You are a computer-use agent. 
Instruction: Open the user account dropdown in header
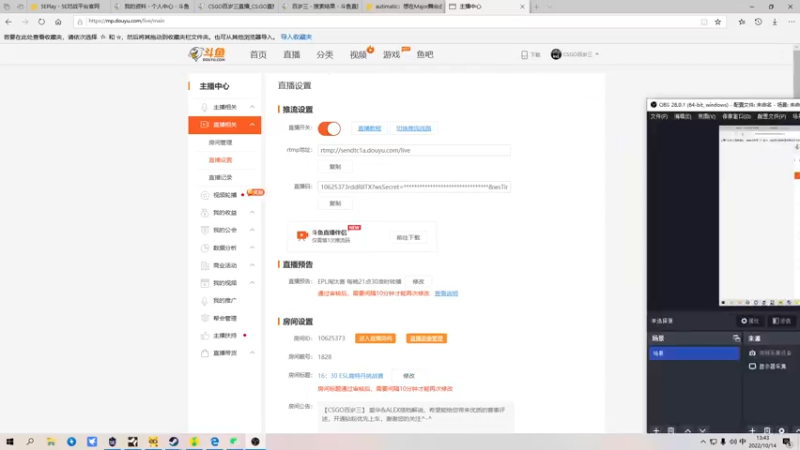[x=574, y=54]
